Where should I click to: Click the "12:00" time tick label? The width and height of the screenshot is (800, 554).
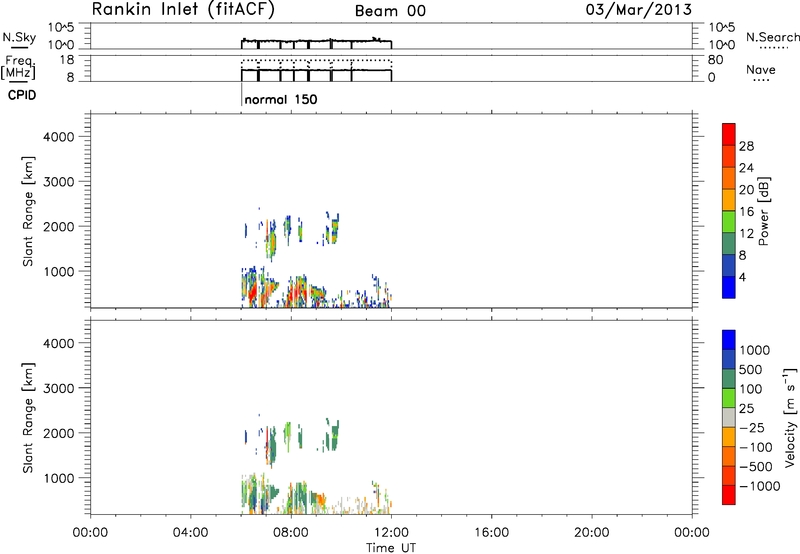[x=391, y=533]
